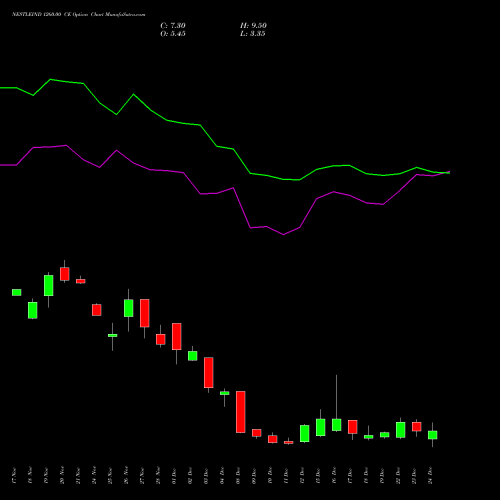This screenshot has width=500, height=500.
Task: Select the red candle for 17 Dec
Action: coord(353,427)
